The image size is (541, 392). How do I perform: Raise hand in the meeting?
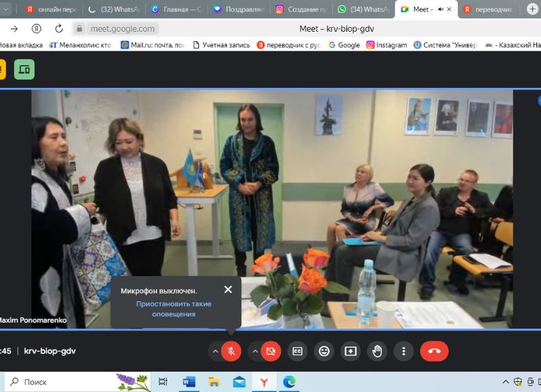coord(377,351)
